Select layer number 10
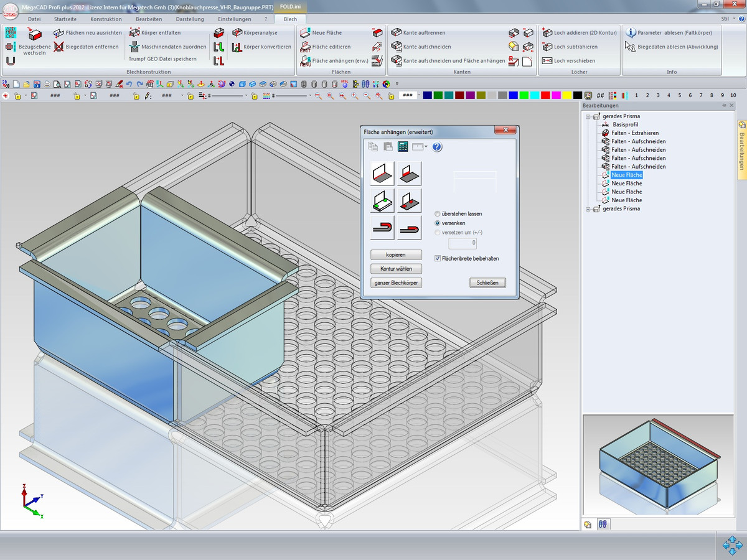 pos(733,95)
